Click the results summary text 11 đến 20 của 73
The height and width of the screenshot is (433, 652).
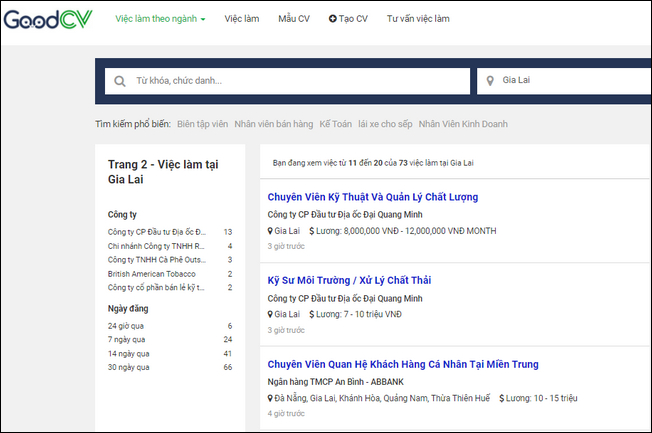tap(373, 163)
